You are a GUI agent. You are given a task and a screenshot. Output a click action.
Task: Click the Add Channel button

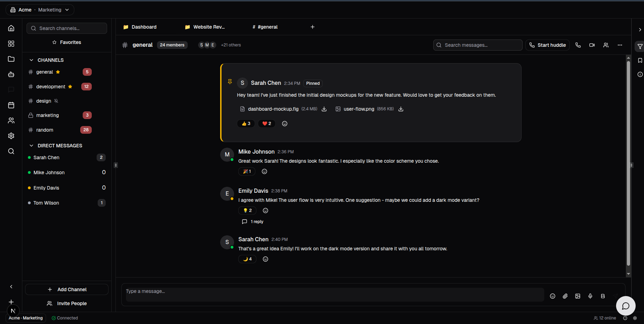pyautogui.click(x=67, y=289)
